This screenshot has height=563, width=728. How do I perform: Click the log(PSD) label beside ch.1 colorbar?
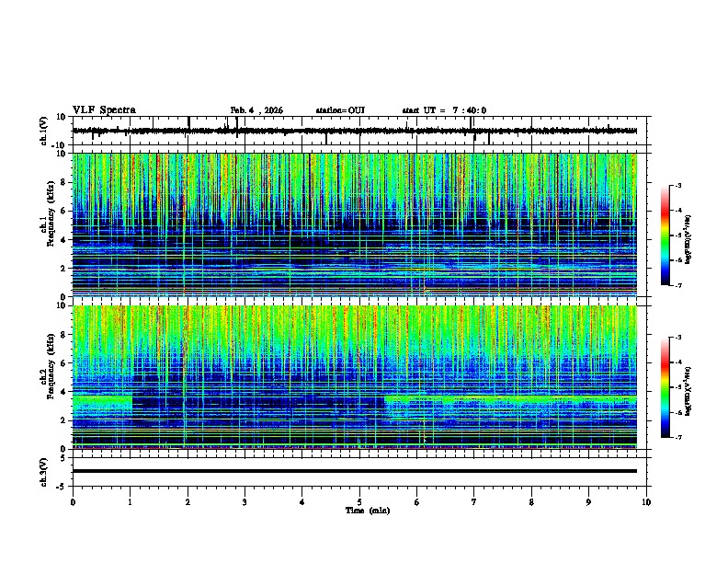tap(688, 239)
